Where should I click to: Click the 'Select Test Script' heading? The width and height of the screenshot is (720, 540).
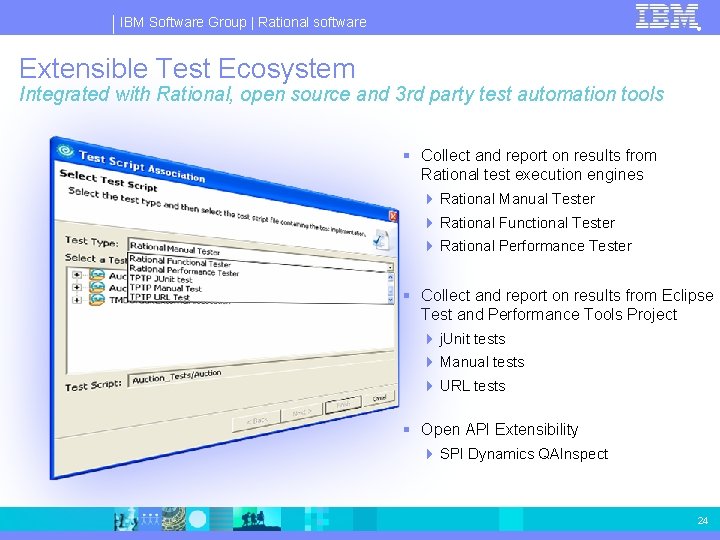(x=108, y=180)
